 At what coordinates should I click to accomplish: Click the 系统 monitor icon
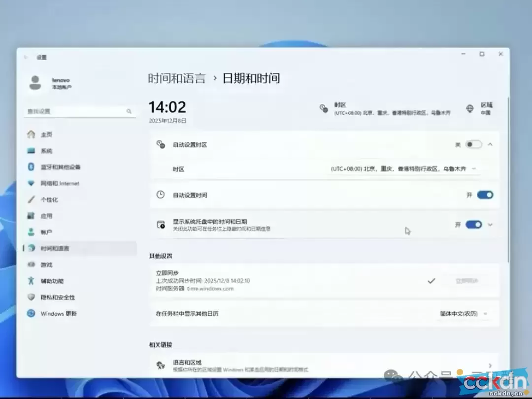click(x=31, y=151)
